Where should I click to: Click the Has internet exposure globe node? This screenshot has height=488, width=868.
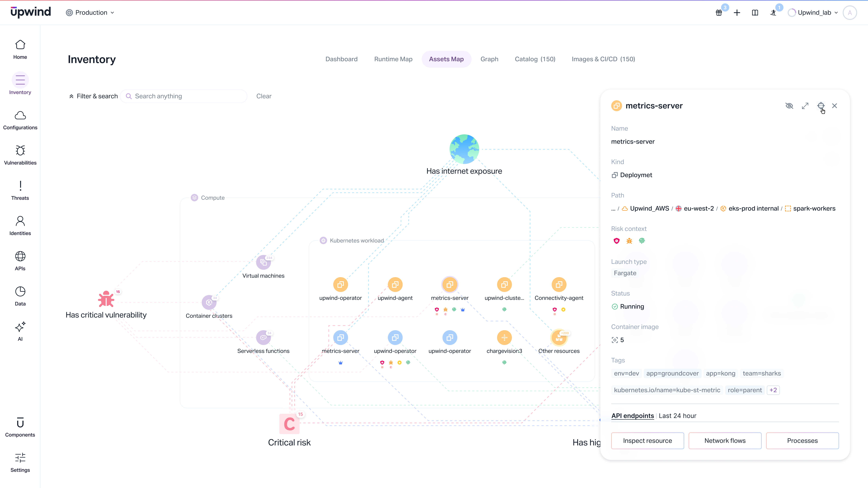pyautogui.click(x=464, y=149)
